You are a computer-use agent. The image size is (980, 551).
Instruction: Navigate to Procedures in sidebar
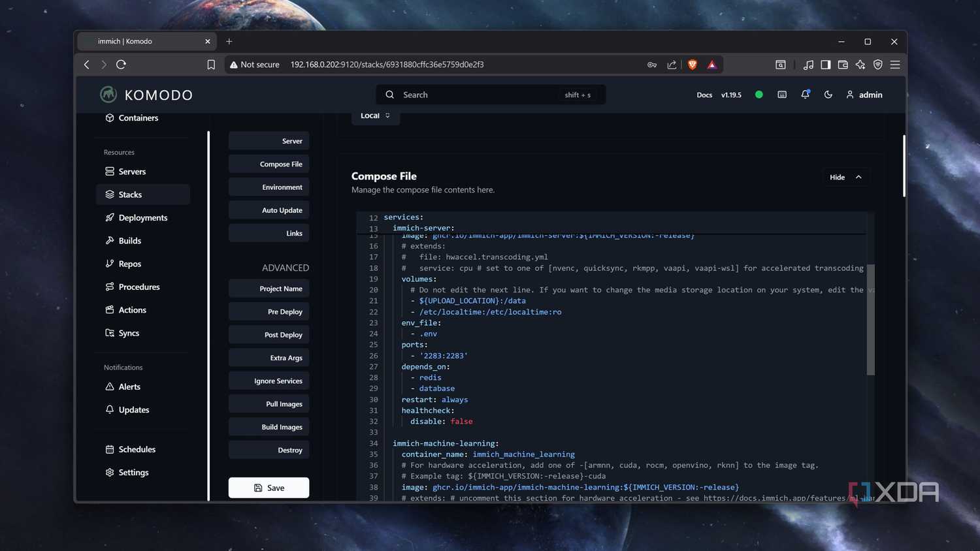(142, 287)
